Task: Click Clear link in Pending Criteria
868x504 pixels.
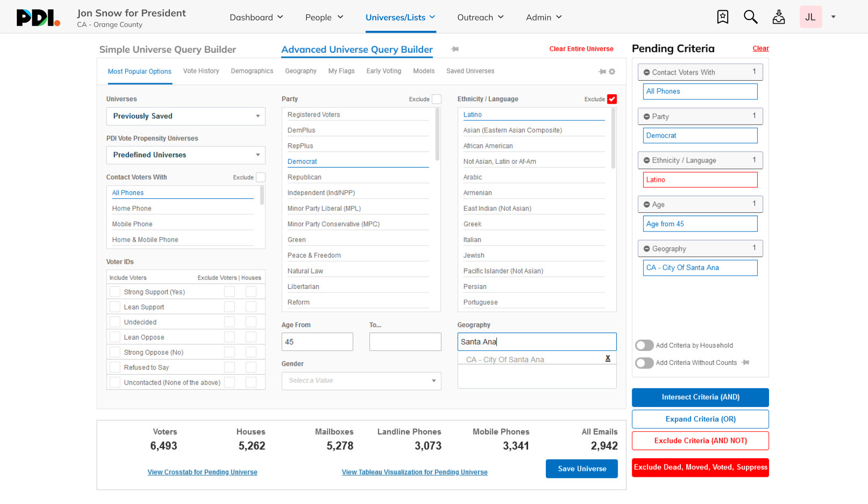Action: (761, 49)
